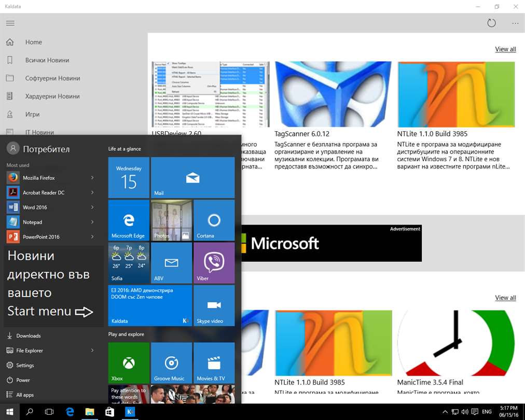
Task: Open Task View on taskbar
Action: coord(49,412)
